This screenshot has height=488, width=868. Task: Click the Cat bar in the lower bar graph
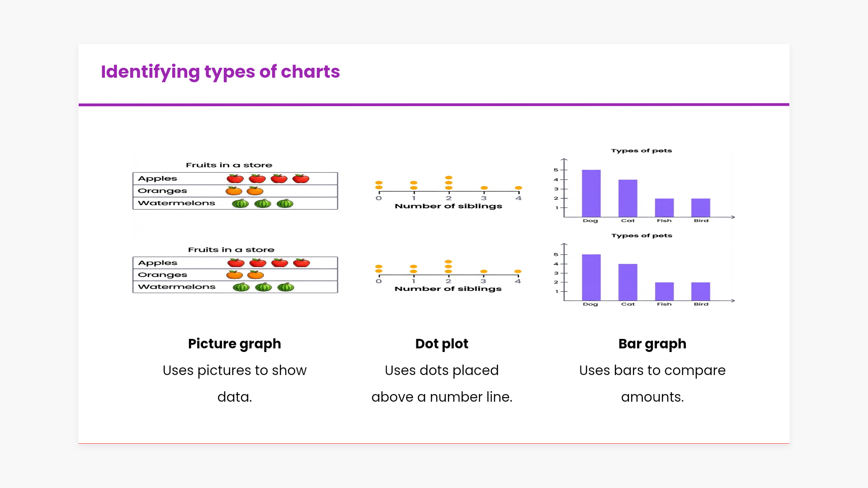pos(628,282)
